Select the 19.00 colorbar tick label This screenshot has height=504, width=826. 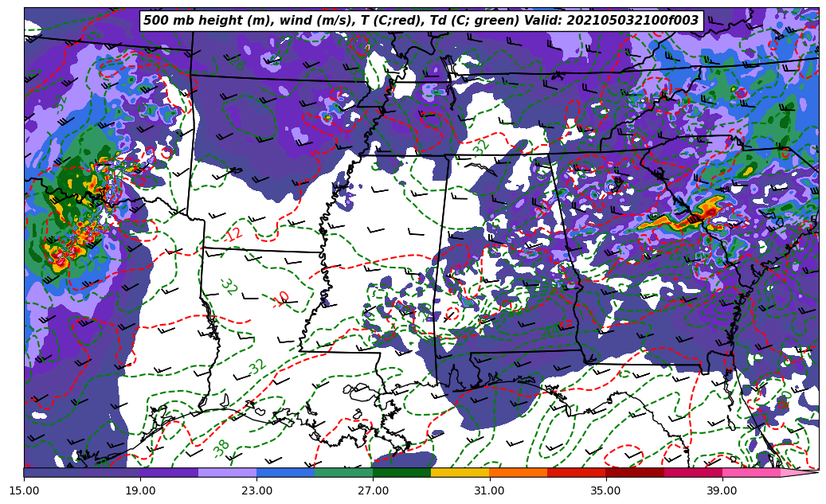click(x=140, y=491)
